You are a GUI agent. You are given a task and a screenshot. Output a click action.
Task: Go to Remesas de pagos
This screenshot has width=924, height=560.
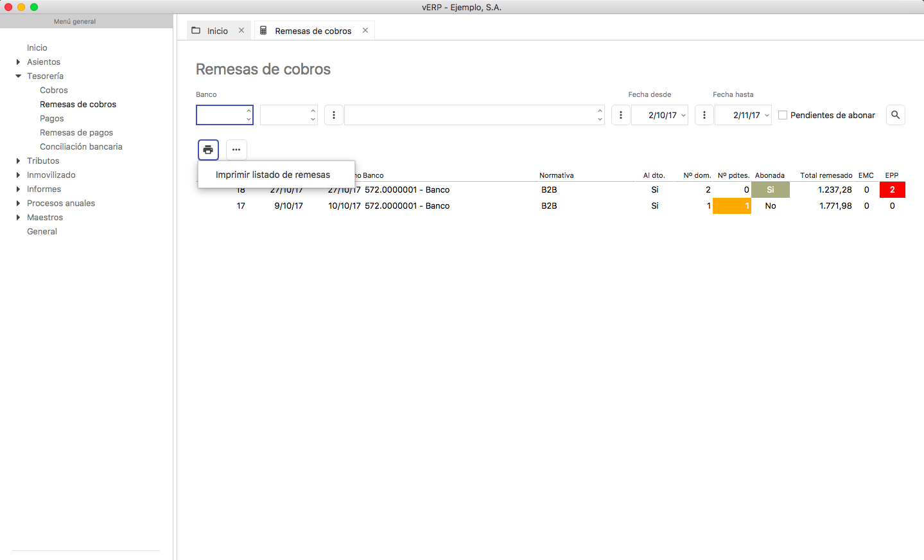pyautogui.click(x=76, y=133)
